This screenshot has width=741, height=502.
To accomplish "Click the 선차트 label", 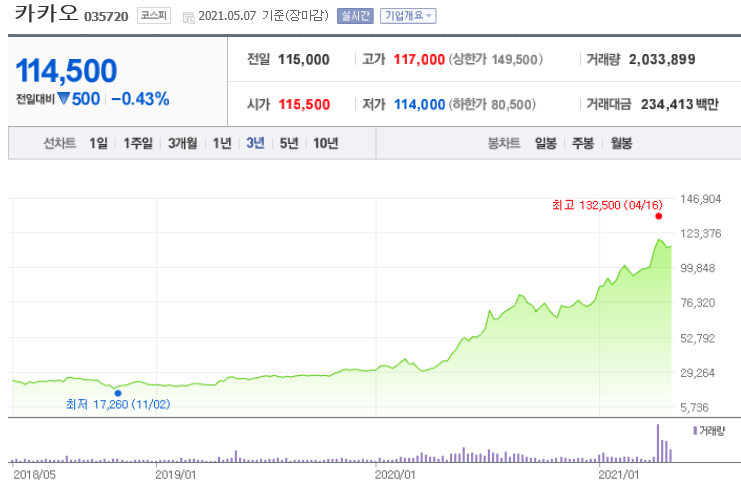I will 60,143.
